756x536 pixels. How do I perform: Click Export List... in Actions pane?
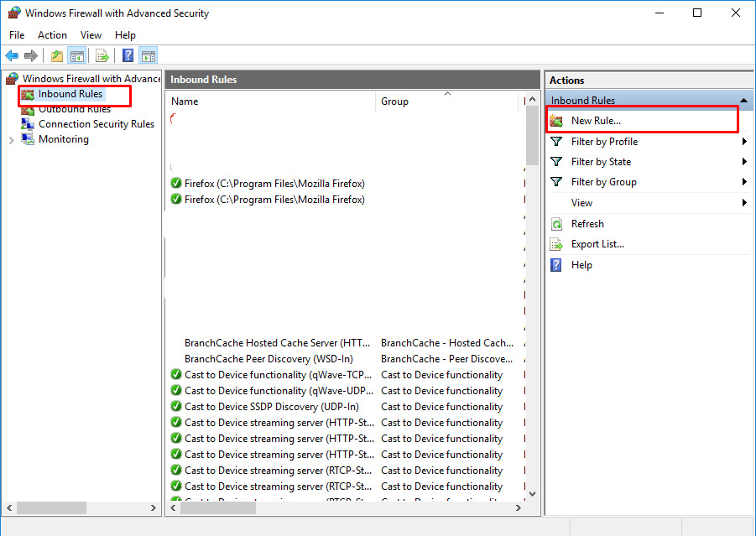pyautogui.click(x=597, y=244)
